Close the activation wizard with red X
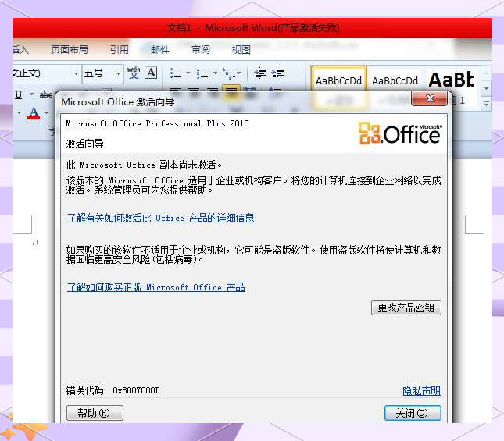This screenshot has width=504, height=441. tap(430, 98)
